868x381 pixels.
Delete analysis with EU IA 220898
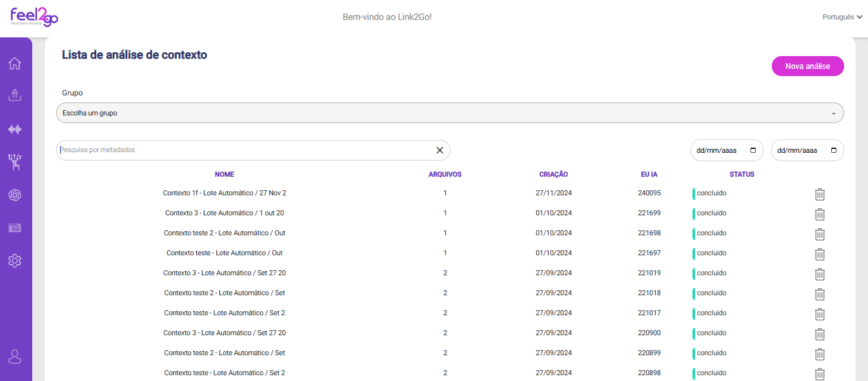coord(820,374)
